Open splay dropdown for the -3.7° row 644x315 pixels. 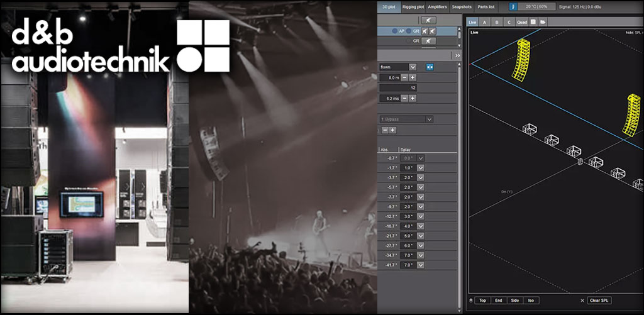421,177
